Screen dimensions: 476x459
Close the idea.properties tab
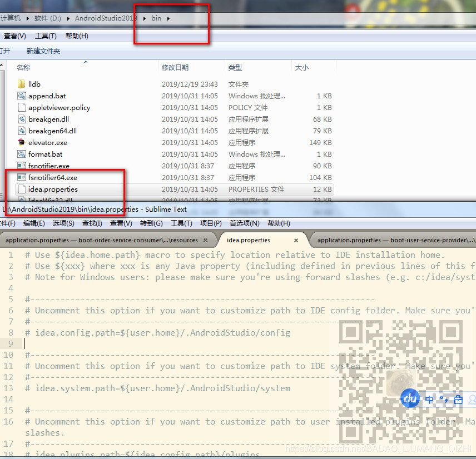(296, 240)
